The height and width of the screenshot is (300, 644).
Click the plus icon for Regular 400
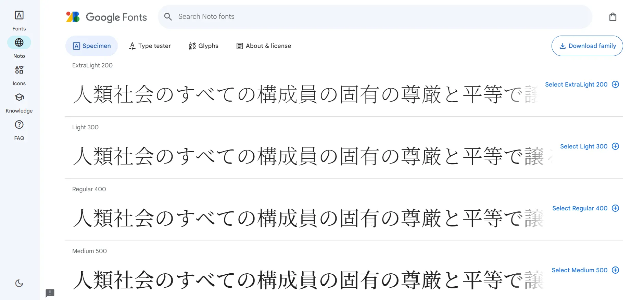point(615,208)
